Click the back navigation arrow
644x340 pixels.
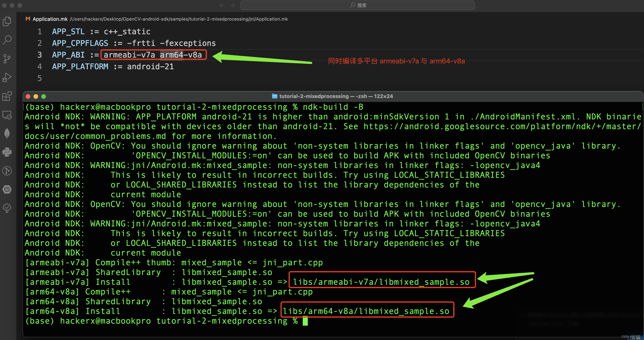(222, 5)
